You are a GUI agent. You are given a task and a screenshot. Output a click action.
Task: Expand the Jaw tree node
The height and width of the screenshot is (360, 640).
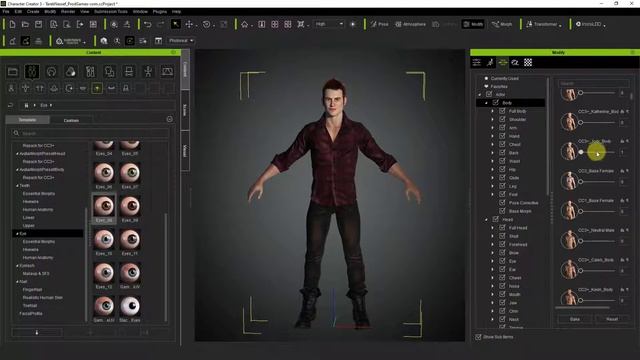[x=493, y=303]
